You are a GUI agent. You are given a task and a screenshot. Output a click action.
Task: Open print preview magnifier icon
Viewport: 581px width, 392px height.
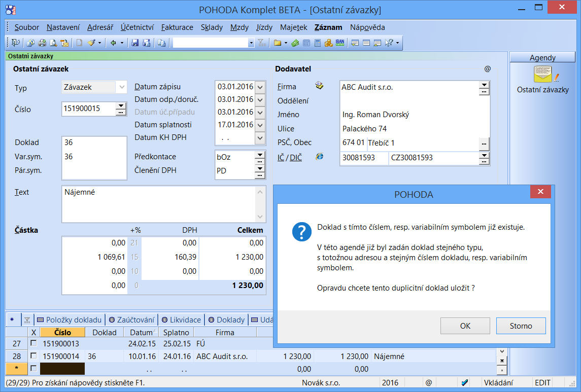click(x=53, y=43)
